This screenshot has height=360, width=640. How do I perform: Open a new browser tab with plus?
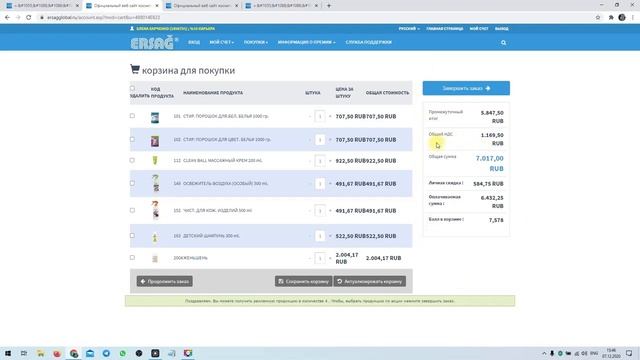pyautogui.click(x=329, y=6)
